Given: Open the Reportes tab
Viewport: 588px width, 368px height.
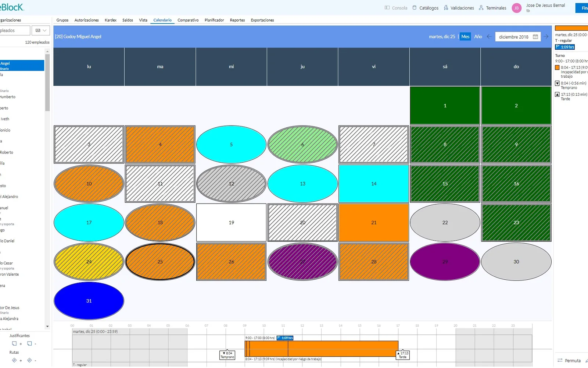Looking at the screenshot, I should point(237,20).
